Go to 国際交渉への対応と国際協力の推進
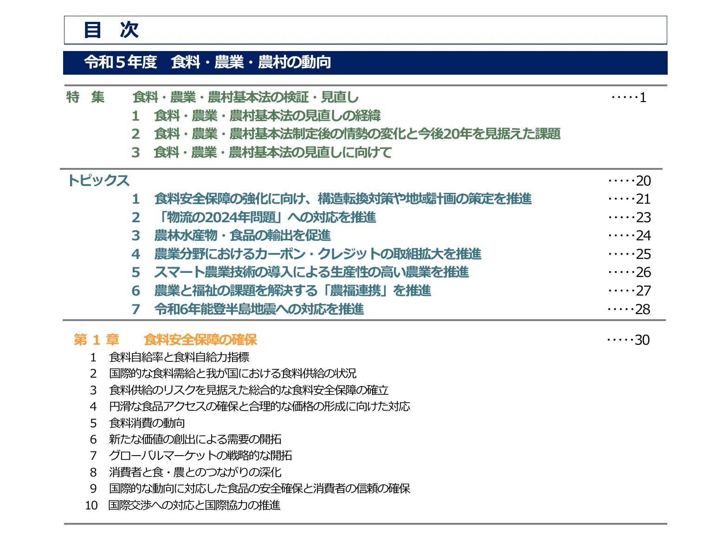Screen dimensions: 728x560 tap(194, 505)
